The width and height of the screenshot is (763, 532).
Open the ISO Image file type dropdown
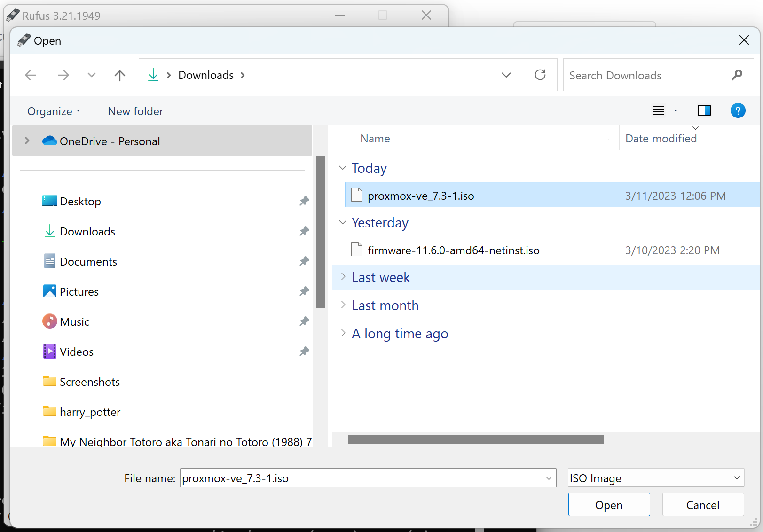[656, 478]
